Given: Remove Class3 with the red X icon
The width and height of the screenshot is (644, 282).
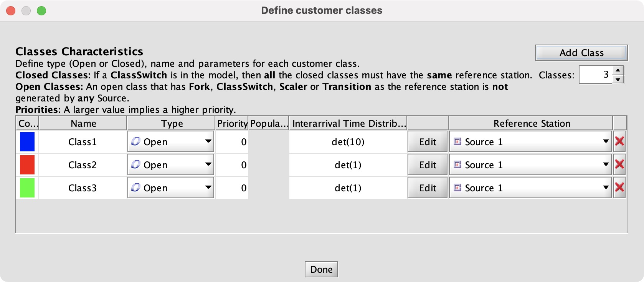Looking at the screenshot, I should pyautogui.click(x=619, y=188).
